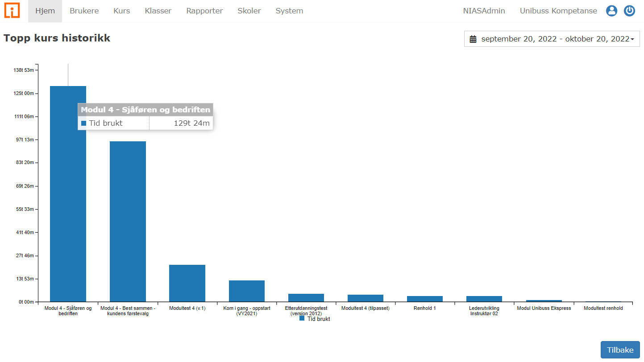644x362 pixels.
Task: Click the Modultest 4 (v.1) bar
Action: (x=187, y=283)
